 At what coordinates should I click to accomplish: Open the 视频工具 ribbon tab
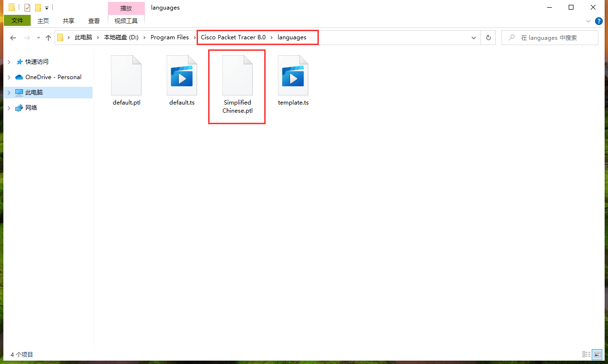point(126,21)
